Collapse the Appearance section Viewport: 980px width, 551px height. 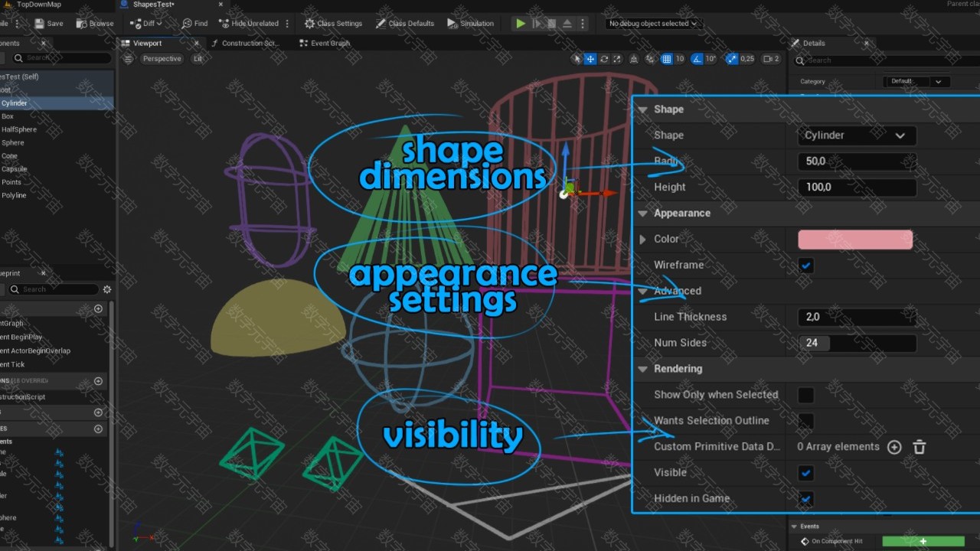pos(643,214)
